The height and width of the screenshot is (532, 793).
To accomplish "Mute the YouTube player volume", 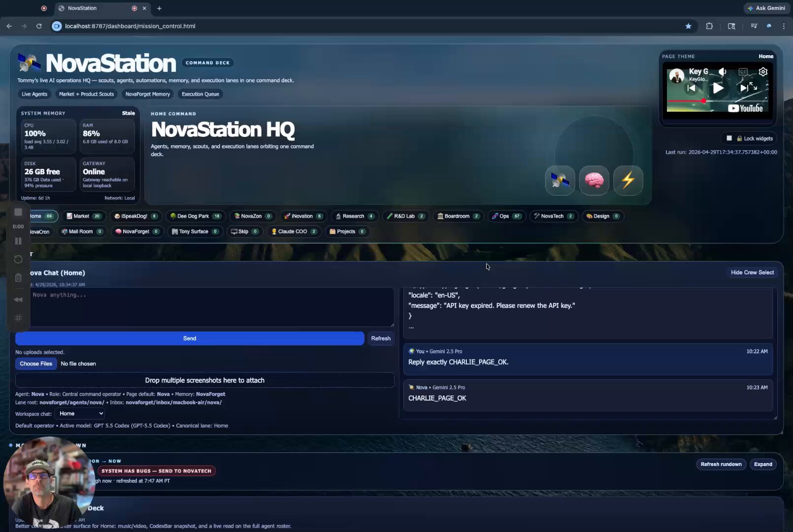I will pos(722,72).
